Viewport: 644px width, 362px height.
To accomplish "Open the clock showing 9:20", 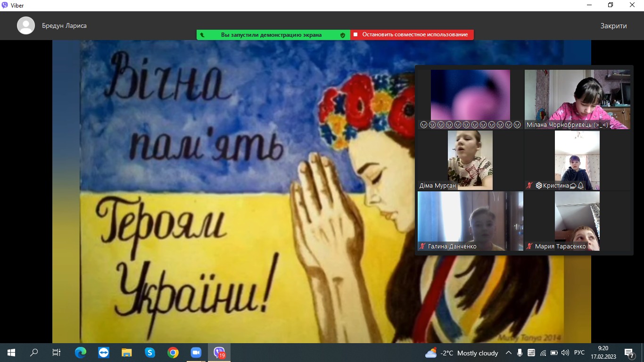I will pyautogui.click(x=603, y=353).
